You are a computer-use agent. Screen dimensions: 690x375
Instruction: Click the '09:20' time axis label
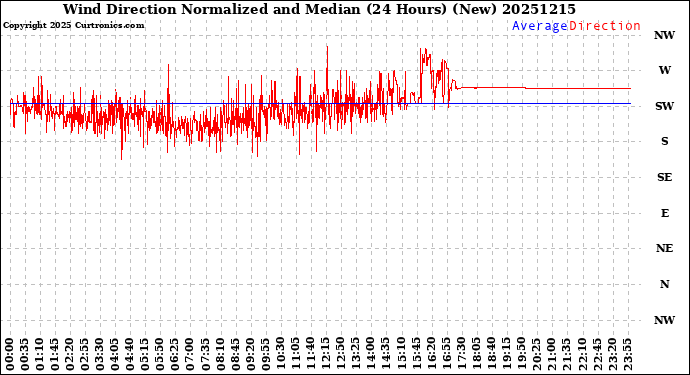(x=250, y=355)
